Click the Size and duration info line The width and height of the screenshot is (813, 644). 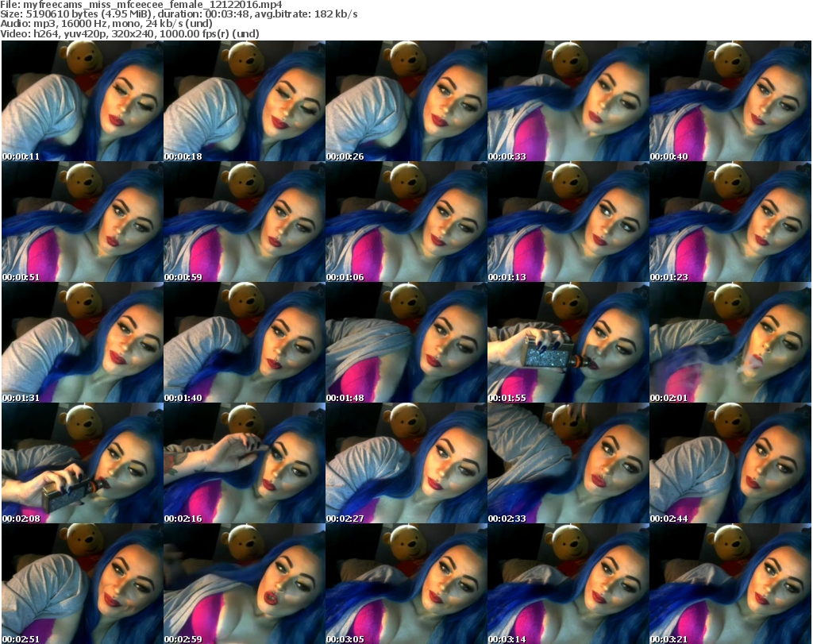179,14
